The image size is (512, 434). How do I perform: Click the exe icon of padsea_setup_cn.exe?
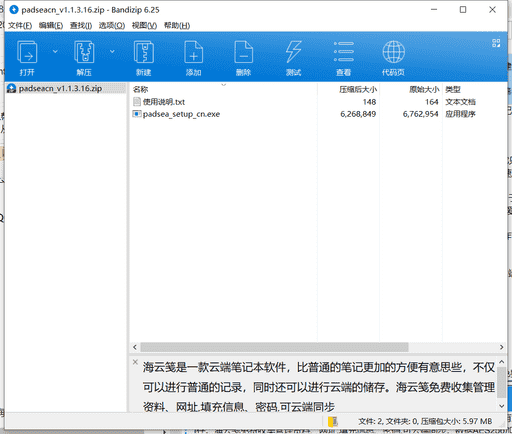[137, 114]
